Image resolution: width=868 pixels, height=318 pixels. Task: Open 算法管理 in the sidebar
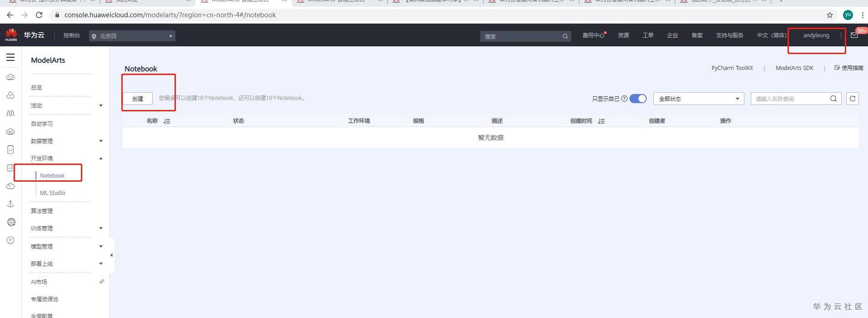[x=42, y=211]
